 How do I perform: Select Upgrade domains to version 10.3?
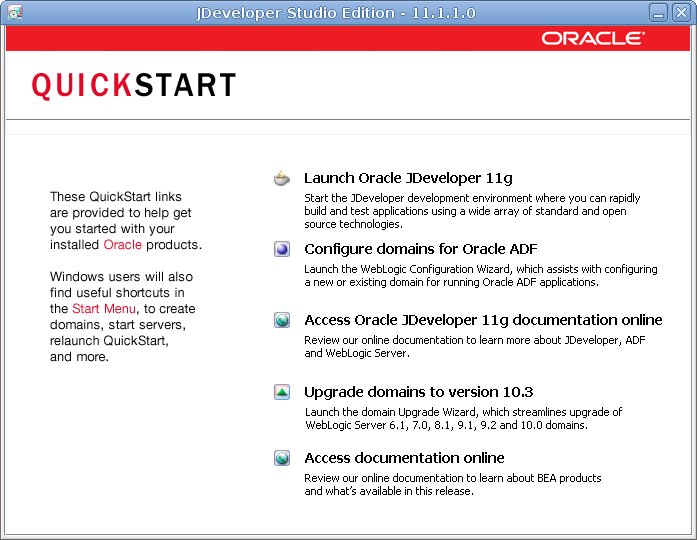(x=418, y=392)
